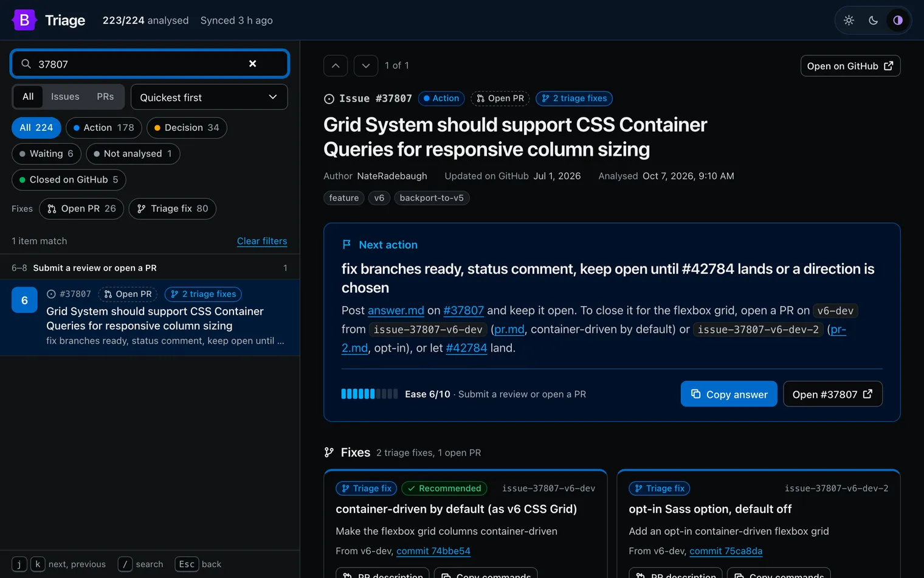Select the All segment tab
The width and height of the screenshot is (924, 578).
[x=28, y=97]
